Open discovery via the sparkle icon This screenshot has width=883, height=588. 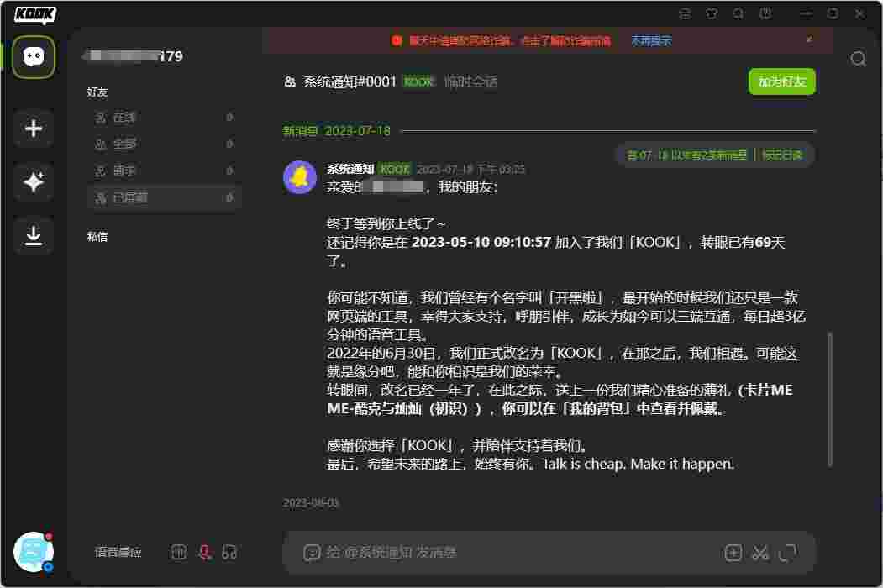click(34, 181)
